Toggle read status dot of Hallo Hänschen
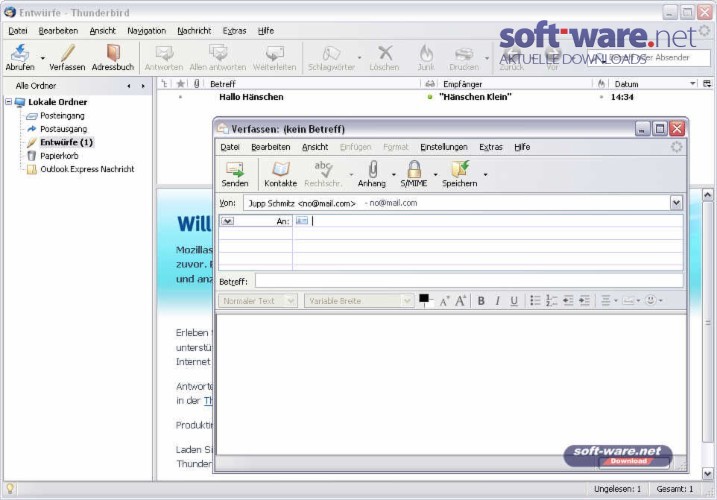The width and height of the screenshot is (717, 500). point(430,97)
